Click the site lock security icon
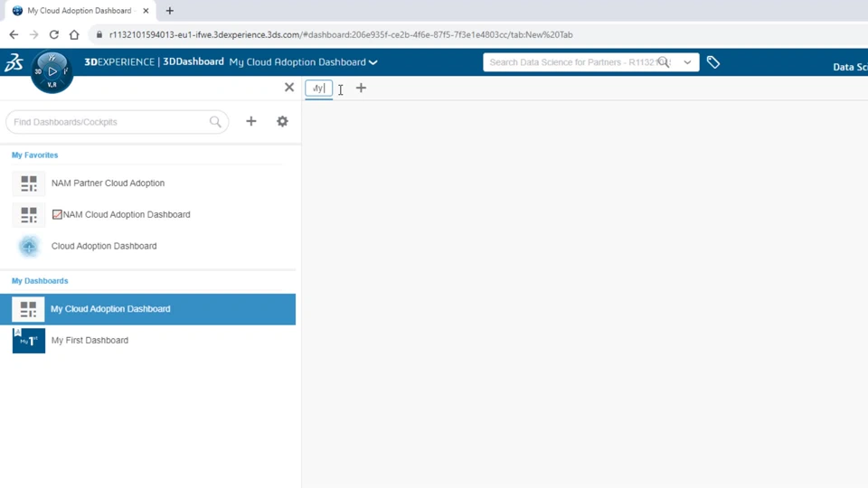This screenshot has height=488, width=868. tap(99, 34)
